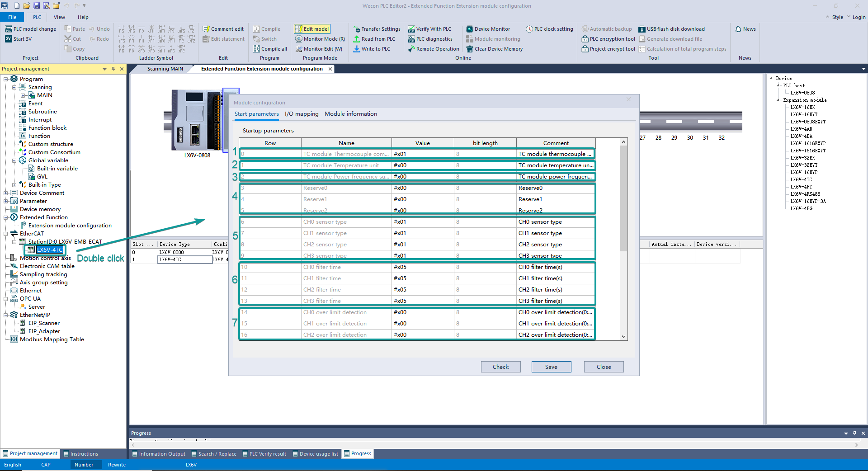
Task: Click the startup parameters vertical scrollbar thumb
Action: tap(623, 198)
